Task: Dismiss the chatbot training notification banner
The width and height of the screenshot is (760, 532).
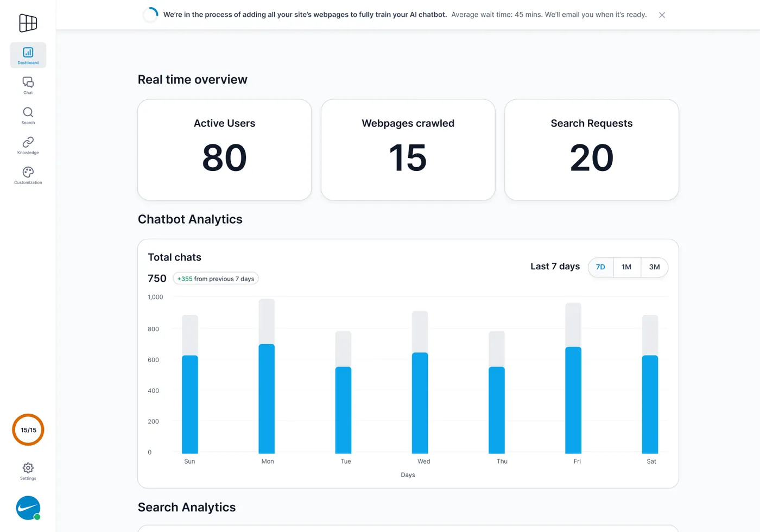Action: pos(662,15)
